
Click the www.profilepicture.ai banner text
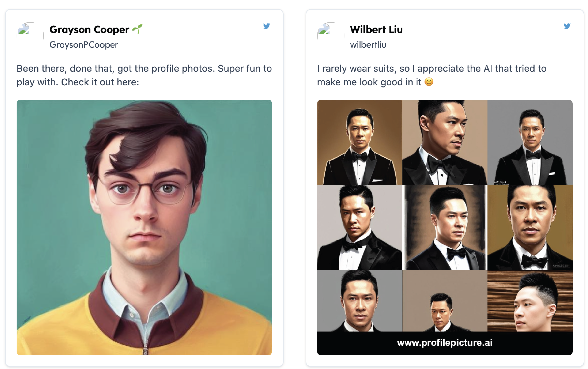point(445,343)
